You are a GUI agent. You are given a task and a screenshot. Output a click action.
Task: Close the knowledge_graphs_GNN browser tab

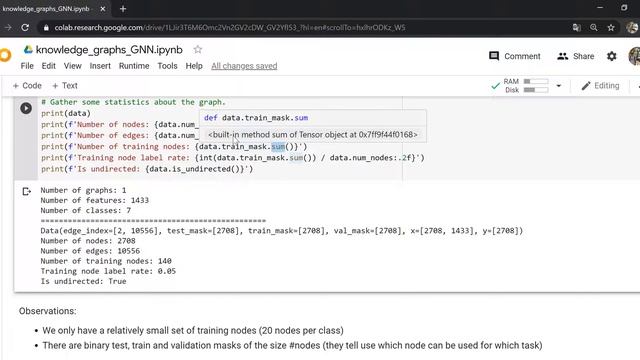tap(103, 9)
